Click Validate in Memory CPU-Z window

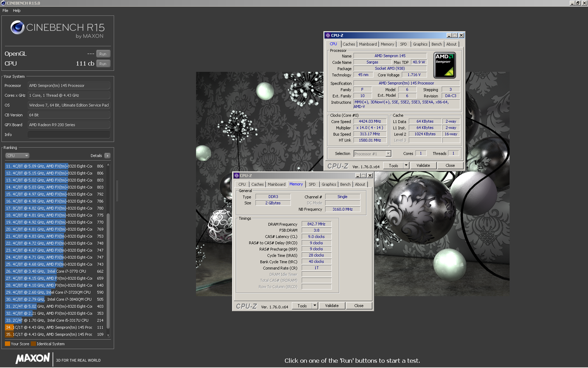click(332, 306)
